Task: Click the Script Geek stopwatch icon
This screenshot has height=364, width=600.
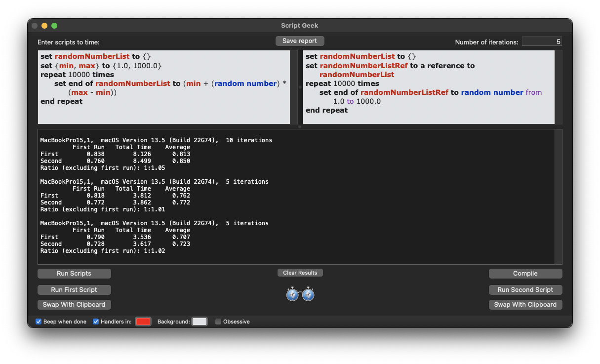Action: [x=300, y=294]
